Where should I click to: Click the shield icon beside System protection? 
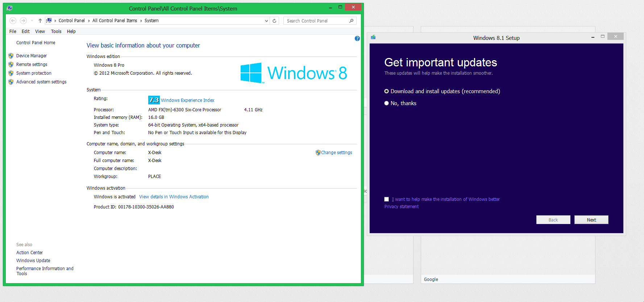11,73
